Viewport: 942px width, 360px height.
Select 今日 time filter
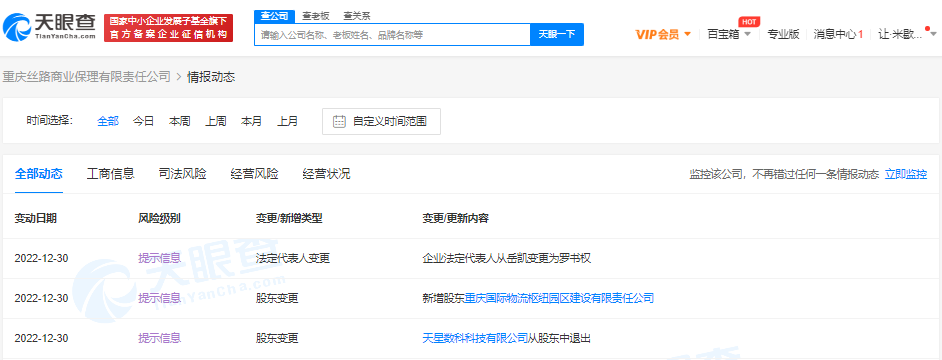click(x=144, y=121)
